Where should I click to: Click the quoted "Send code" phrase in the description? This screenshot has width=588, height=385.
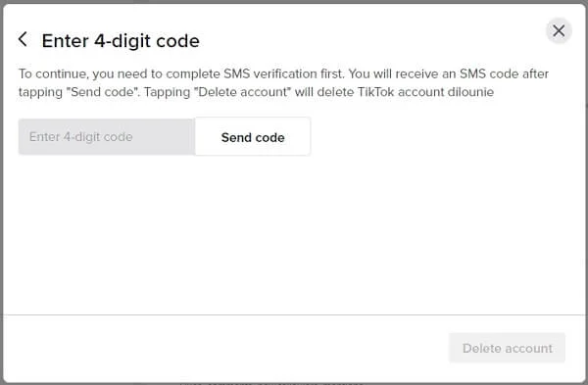point(103,92)
